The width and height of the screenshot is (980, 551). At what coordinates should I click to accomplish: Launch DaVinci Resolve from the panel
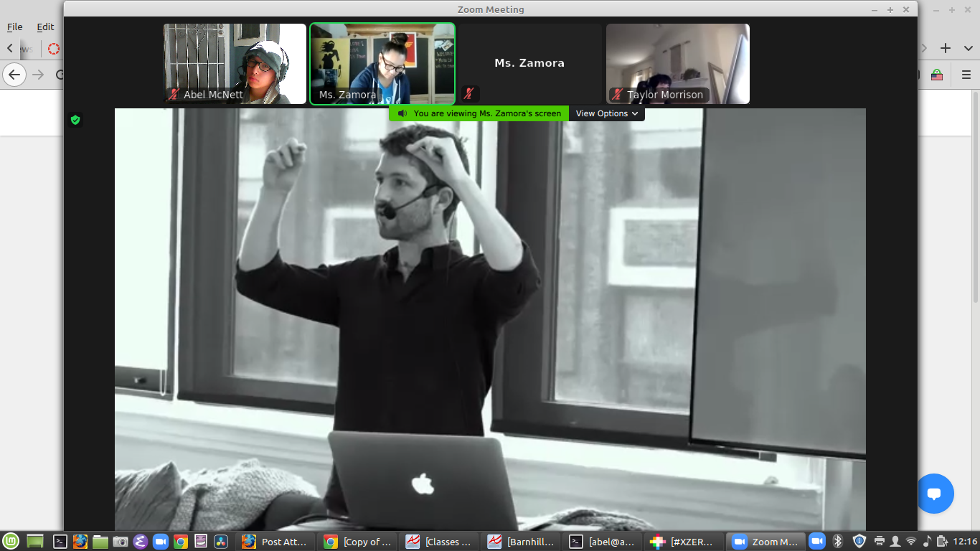(221, 542)
